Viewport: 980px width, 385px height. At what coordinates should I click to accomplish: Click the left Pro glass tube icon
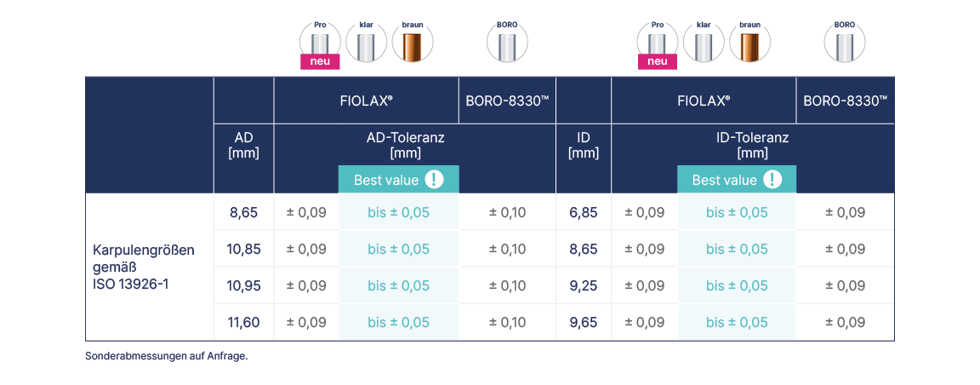point(320,41)
